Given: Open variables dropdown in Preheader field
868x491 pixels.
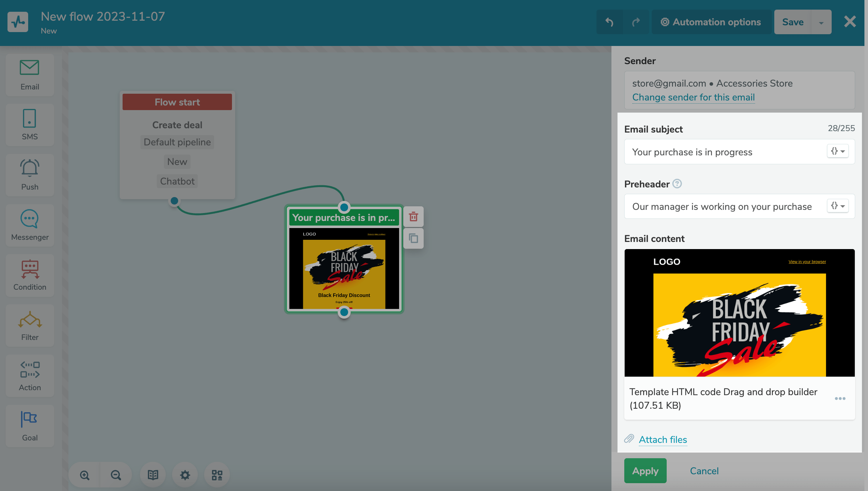Looking at the screenshot, I should (x=838, y=206).
